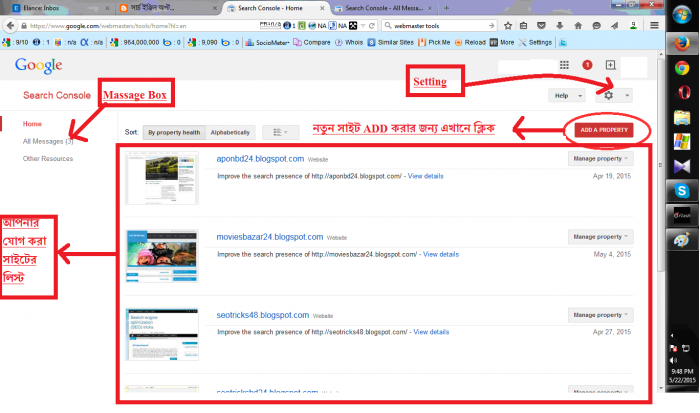
Task: Switch to the Bengali-titled Blogger tab
Action: point(168,8)
